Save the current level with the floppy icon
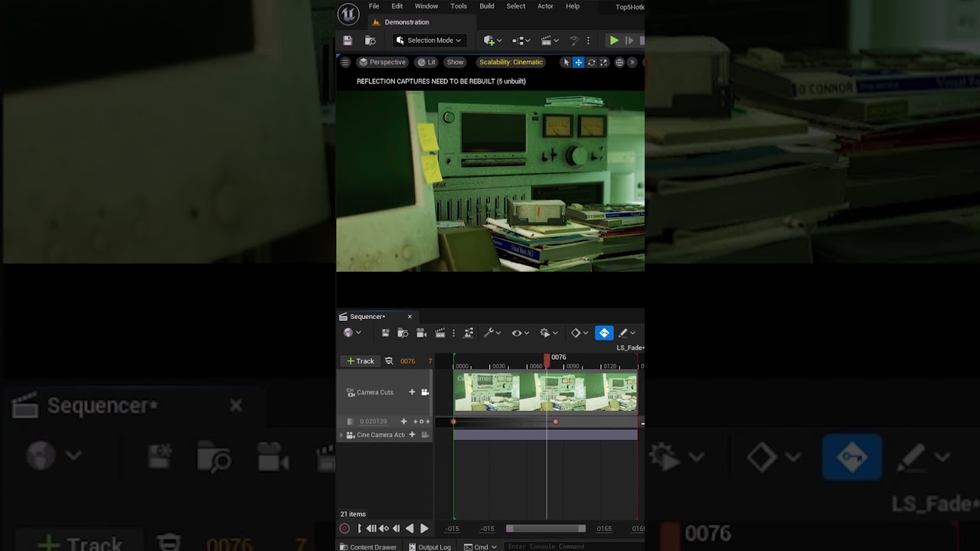This screenshot has width=980, height=551. [x=348, y=41]
